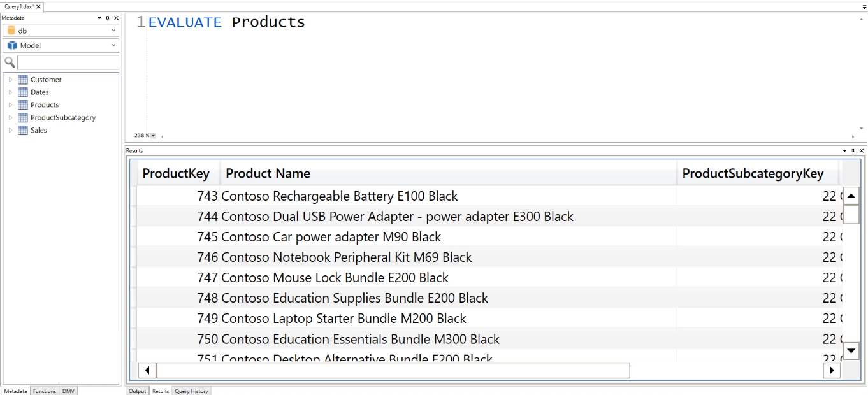Switch to the Output tab
The image size is (868, 395).
138,391
